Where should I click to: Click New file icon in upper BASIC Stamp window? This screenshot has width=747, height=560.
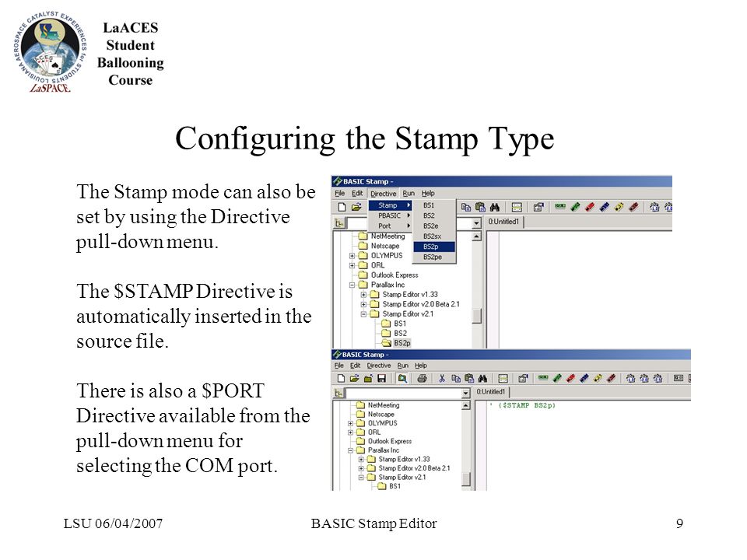pos(342,207)
